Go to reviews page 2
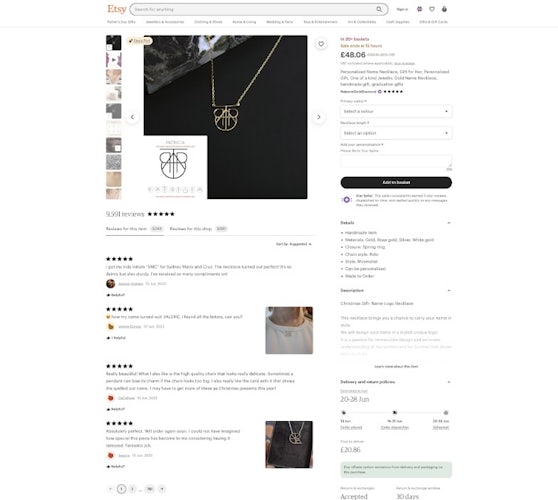The height and width of the screenshot is (500, 558). pos(132,489)
